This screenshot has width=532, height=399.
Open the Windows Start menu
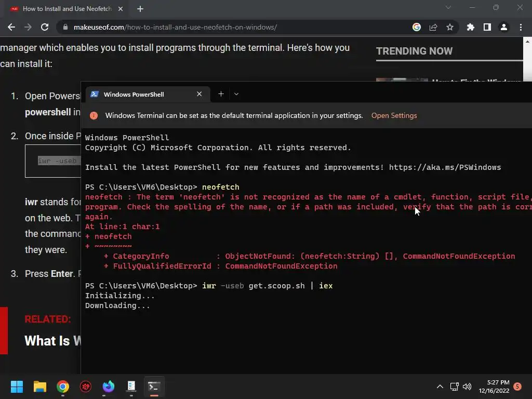pyautogui.click(x=17, y=387)
